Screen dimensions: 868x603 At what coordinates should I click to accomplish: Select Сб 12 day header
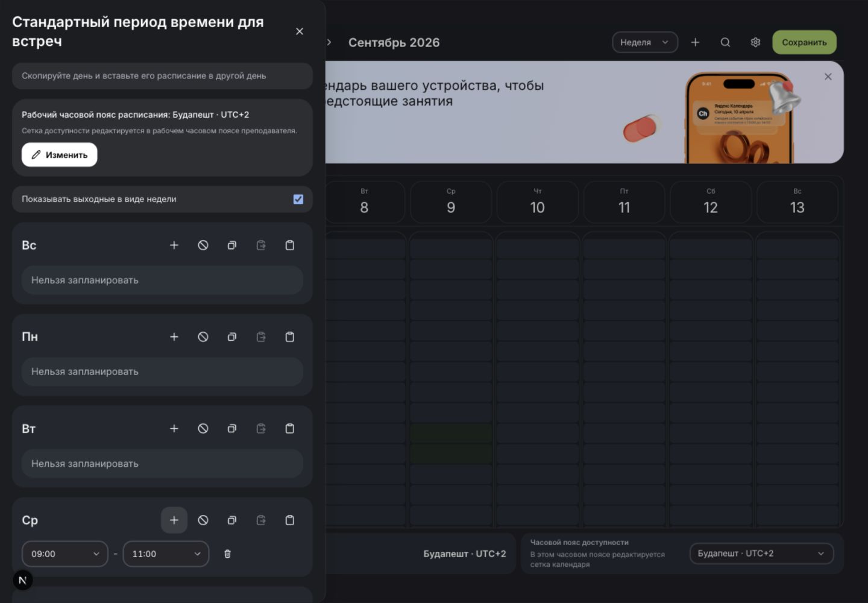[x=711, y=202]
